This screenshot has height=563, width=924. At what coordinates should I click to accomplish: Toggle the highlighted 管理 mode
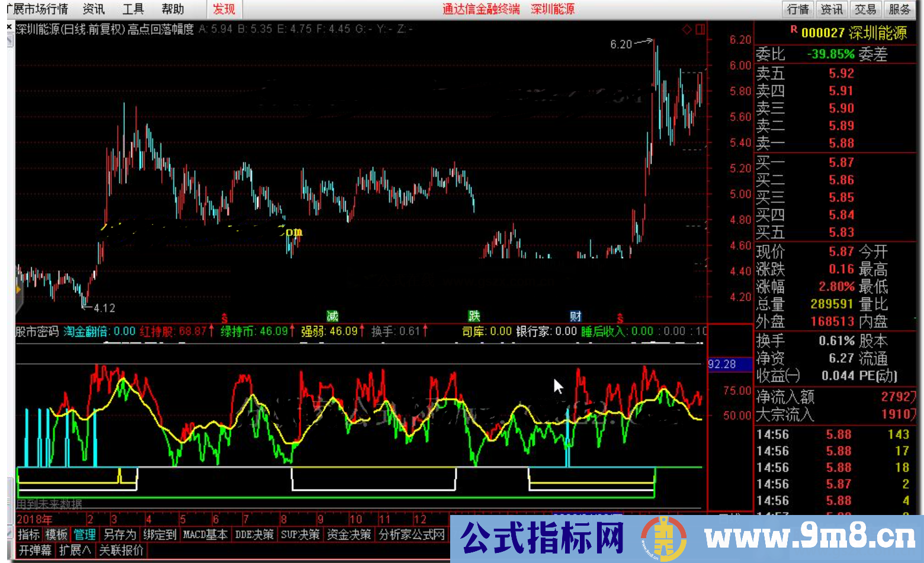click(x=85, y=534)
